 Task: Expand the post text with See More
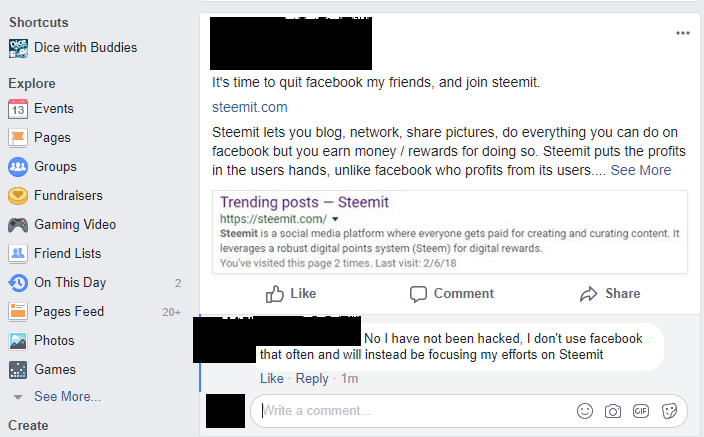[641, 170]
